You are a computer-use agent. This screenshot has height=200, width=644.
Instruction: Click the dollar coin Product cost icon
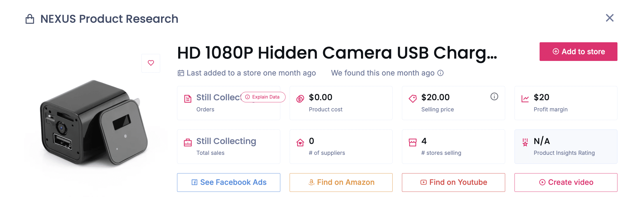[300, 99]
